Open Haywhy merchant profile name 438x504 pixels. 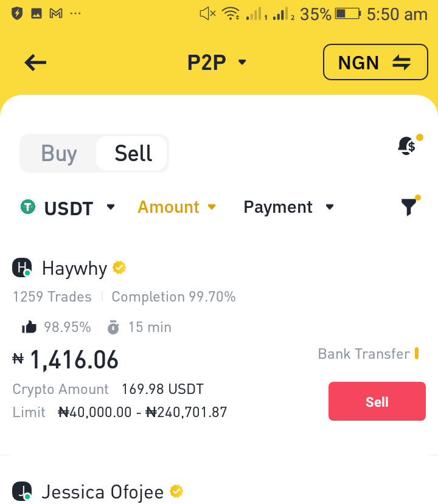pos(74,268)
